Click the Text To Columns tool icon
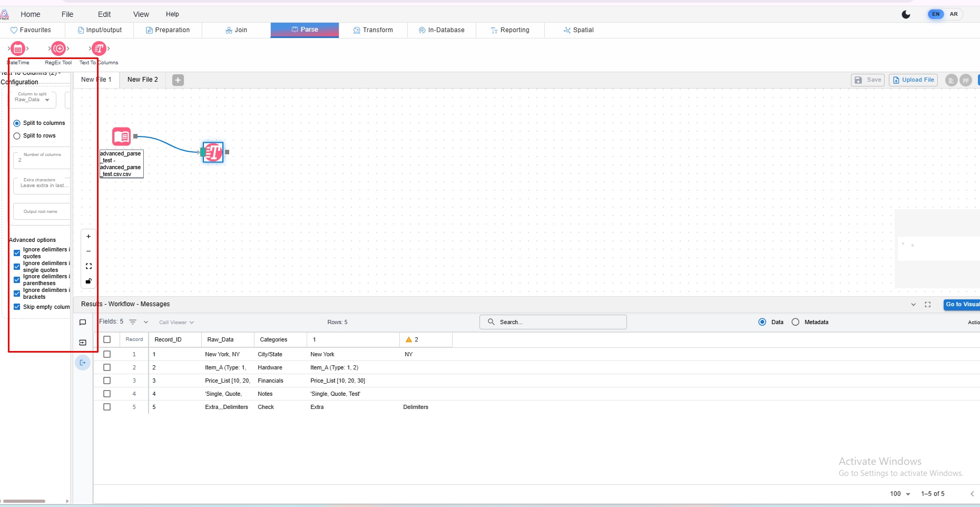 click(x=99, y=49)
